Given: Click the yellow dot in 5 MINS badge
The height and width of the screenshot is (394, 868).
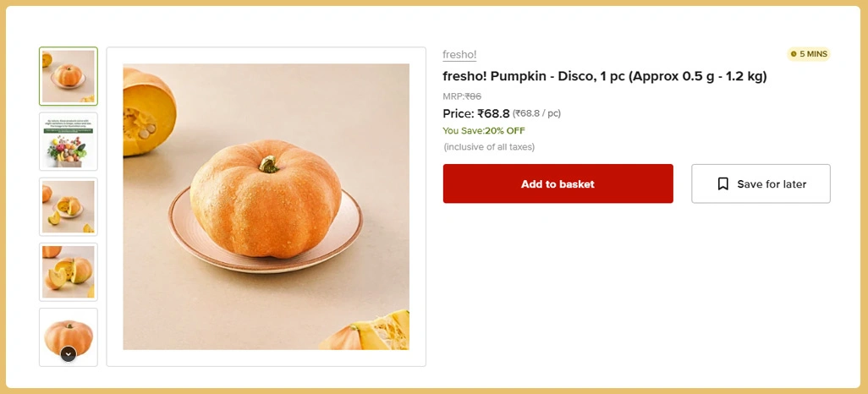Looking at the screenshot, I should (794, 54).
